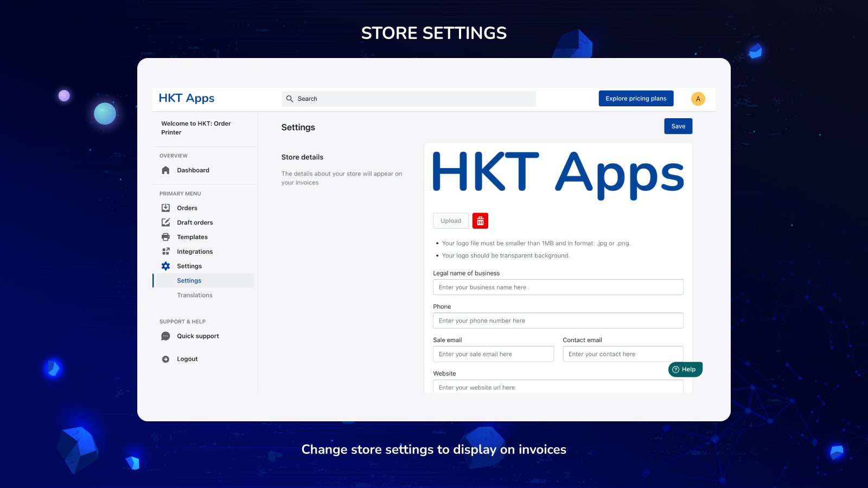Screen dimensions: 868x488
Task: Delete the logo with the trash icon
Action: pos(480,221)
